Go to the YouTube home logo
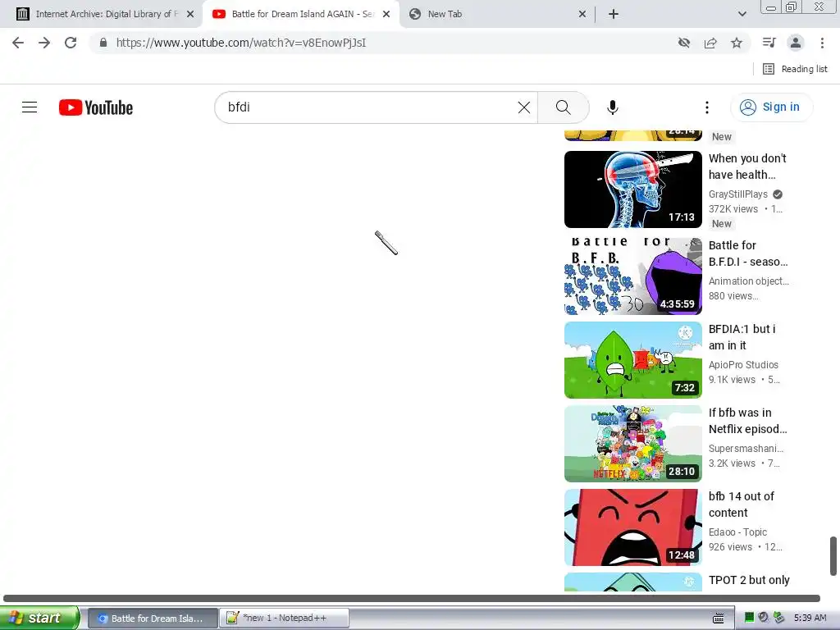The image size is (840, 630). click(96, 107)
